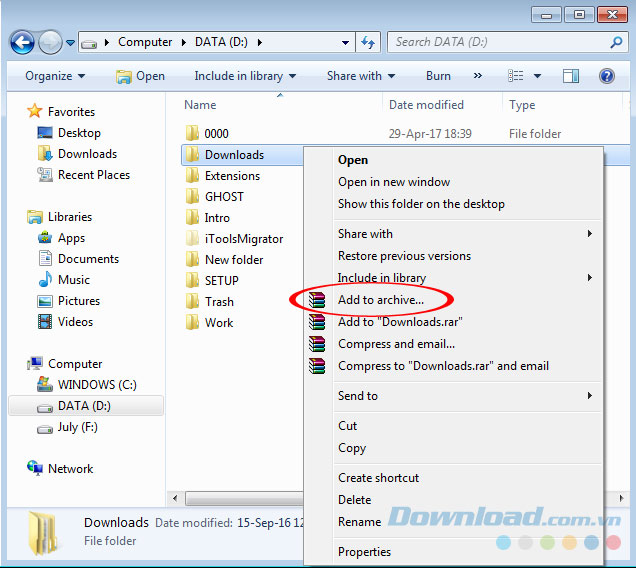Choose Create shortcut in context menu
The height and width of the screenshot is (568, 636).
(453, 478)
